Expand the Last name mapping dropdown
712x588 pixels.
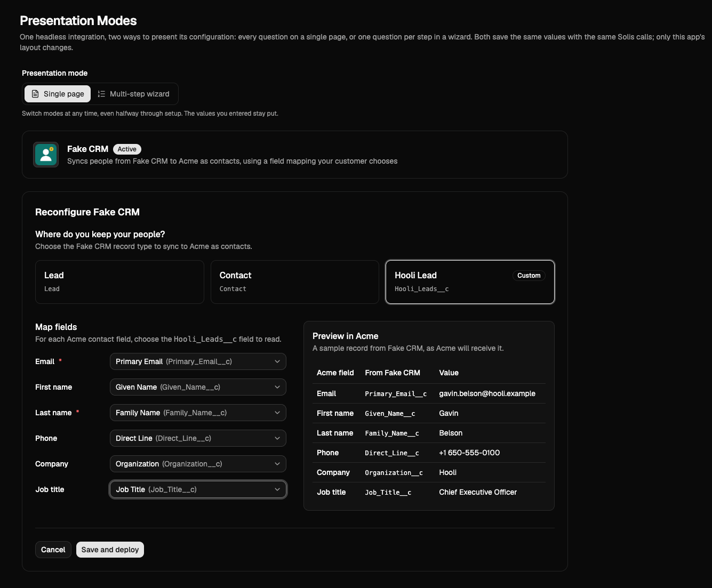coord(198,413)
